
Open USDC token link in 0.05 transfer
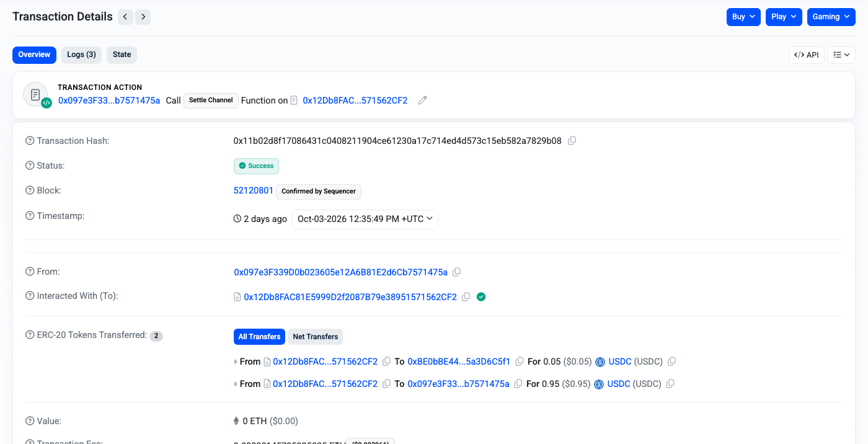tap(620, 362)
